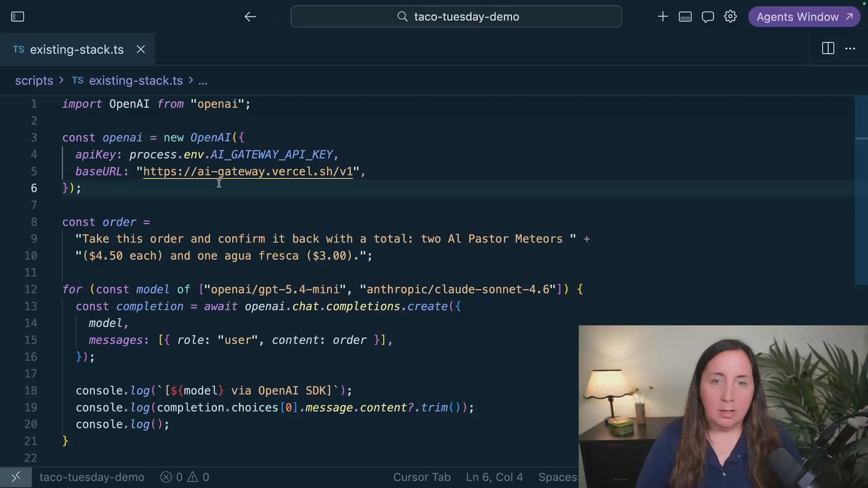This screenshot has height=488, width=868.
Task: Click AI_GATEWAY_API_KEY in the code
Action: (x=272, y=155)
